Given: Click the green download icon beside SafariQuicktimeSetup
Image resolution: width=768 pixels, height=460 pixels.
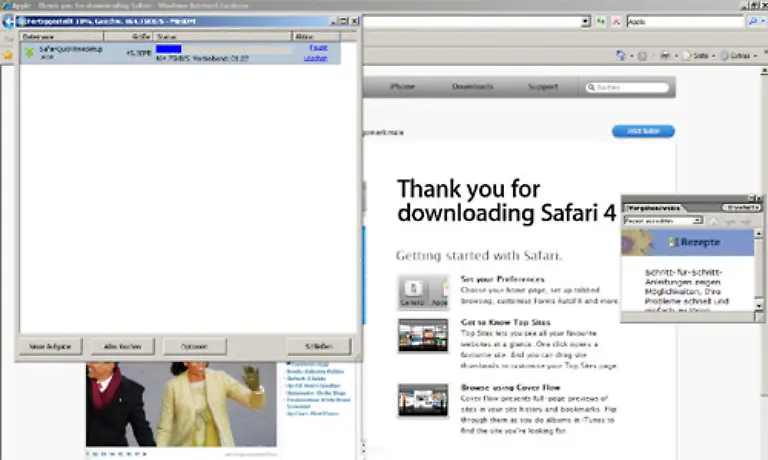Looking at the screenshot, I should (29, 52).
